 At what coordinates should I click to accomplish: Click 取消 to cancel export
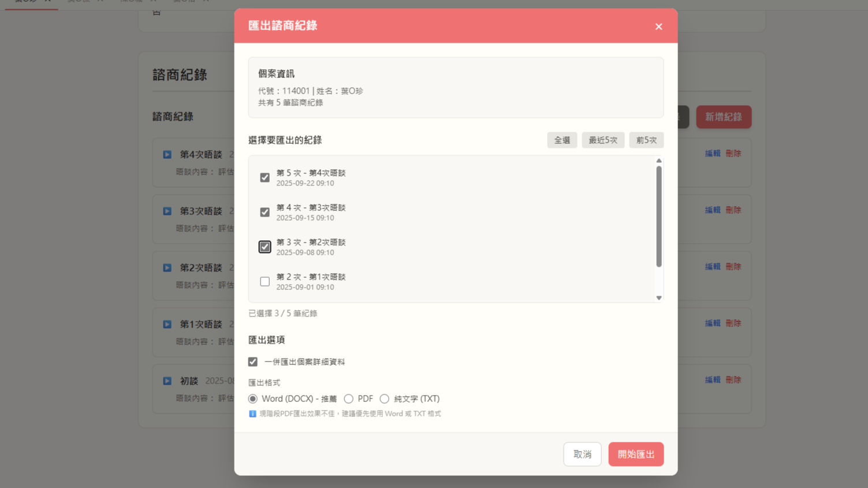point(582,455)
